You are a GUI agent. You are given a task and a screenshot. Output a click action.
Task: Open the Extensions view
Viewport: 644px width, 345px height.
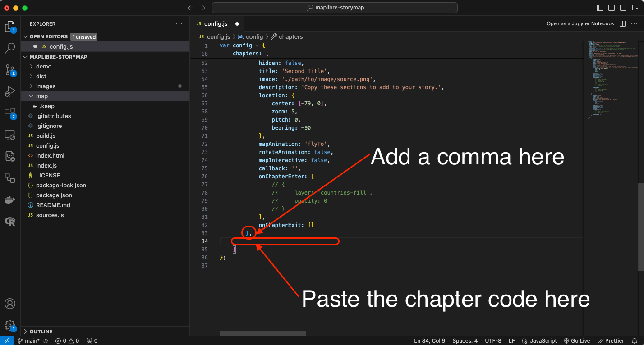point(10,113)
